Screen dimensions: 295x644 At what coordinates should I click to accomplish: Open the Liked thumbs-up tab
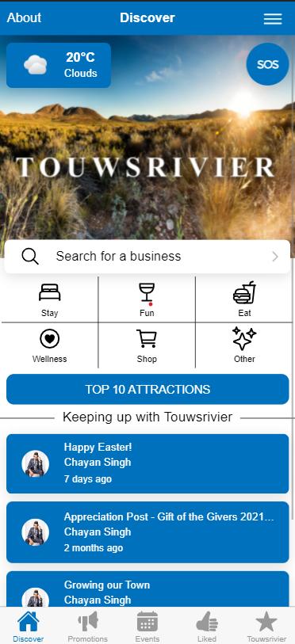click(x=207, y=627)
